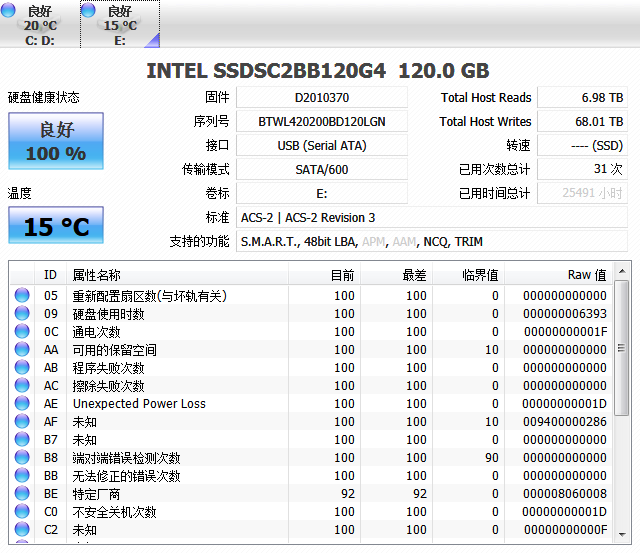The image size is (640, 553).
Task: Select the 不安全关机次数 attribute row
Action: pos(311,511)
